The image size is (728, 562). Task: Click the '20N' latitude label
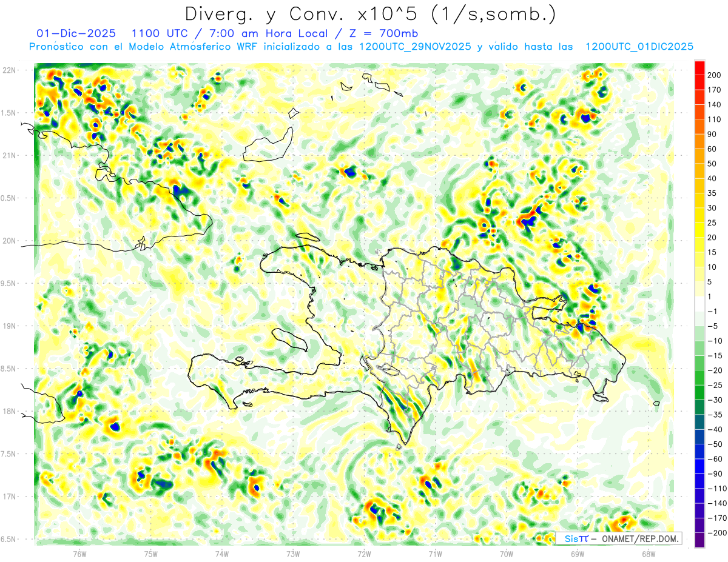tap(9, 241)
